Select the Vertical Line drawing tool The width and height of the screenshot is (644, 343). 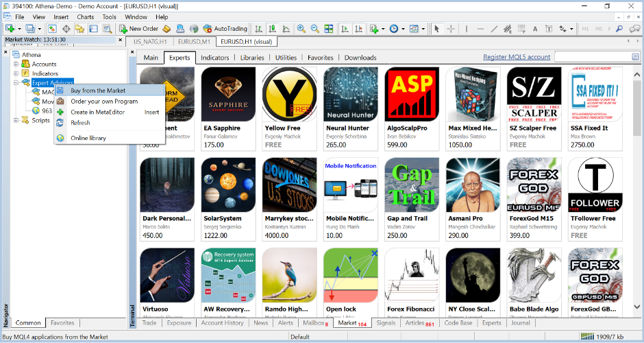tap(466, 29)
